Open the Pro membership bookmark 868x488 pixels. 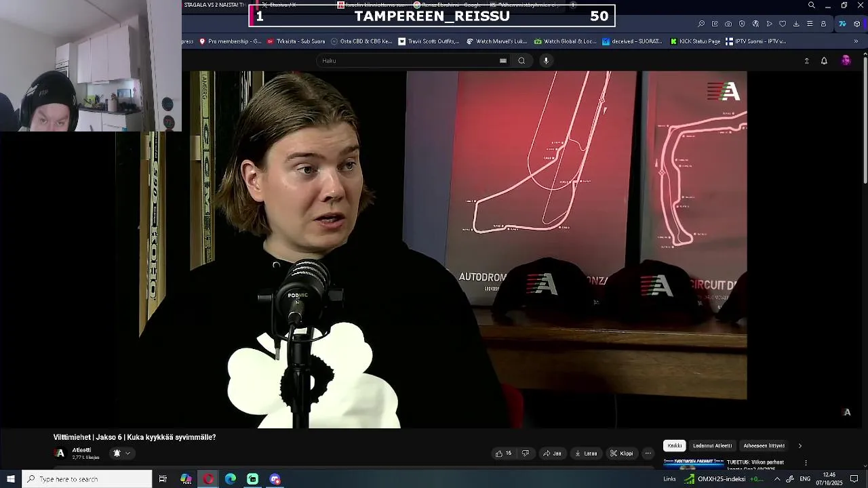tap(230, 41)
